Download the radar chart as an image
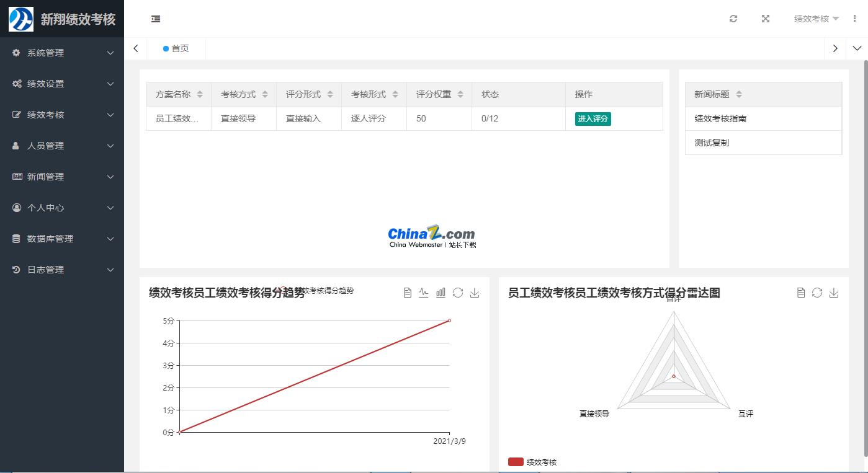 coord(834,293)
